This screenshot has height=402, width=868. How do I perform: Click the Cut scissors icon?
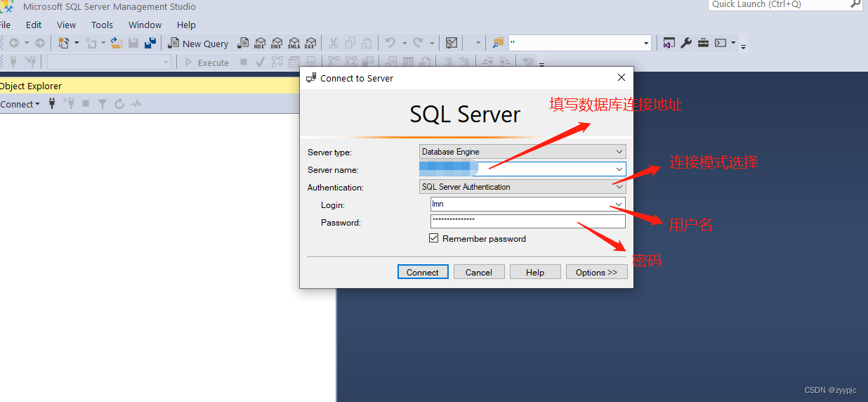(333, 43)
